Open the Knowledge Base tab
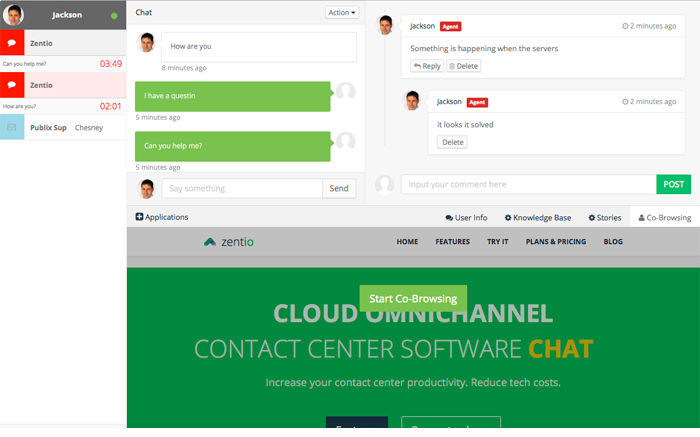The image size is (700, 437). (x=538, y=218)
